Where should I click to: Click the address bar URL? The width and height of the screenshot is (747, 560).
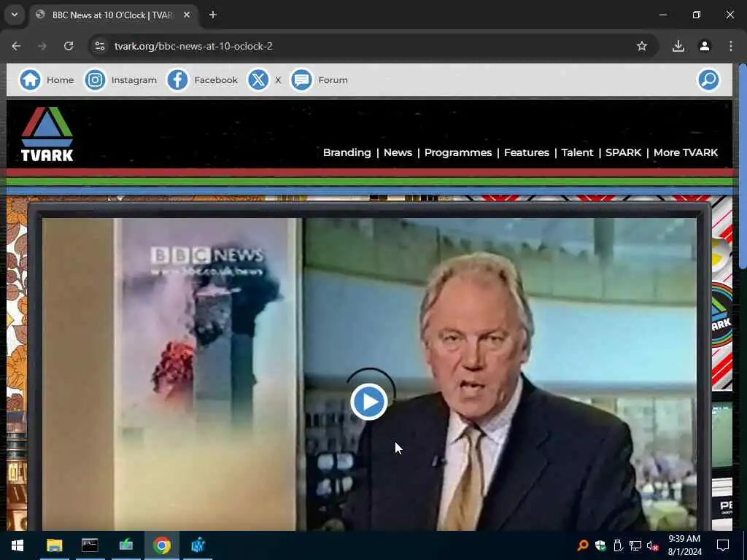[193, 46]
